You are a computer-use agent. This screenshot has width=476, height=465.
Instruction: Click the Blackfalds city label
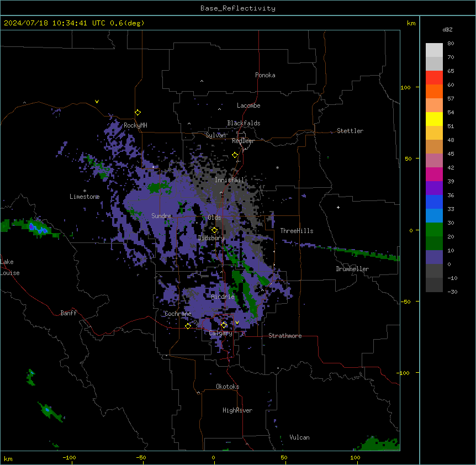point(244,123)
